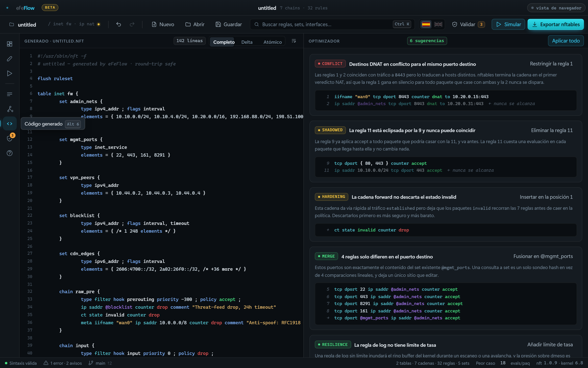Click Guardar to save

pos(229,24)
